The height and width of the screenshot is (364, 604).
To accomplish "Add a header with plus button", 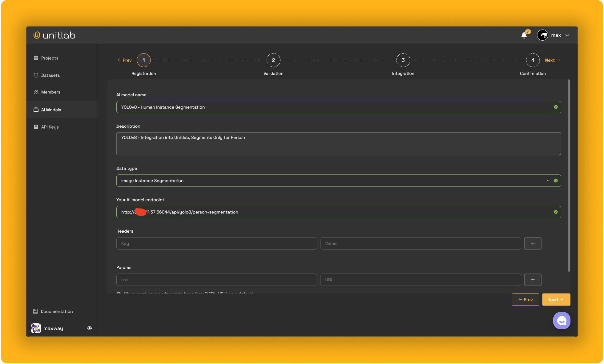I will tap(533, 243).
